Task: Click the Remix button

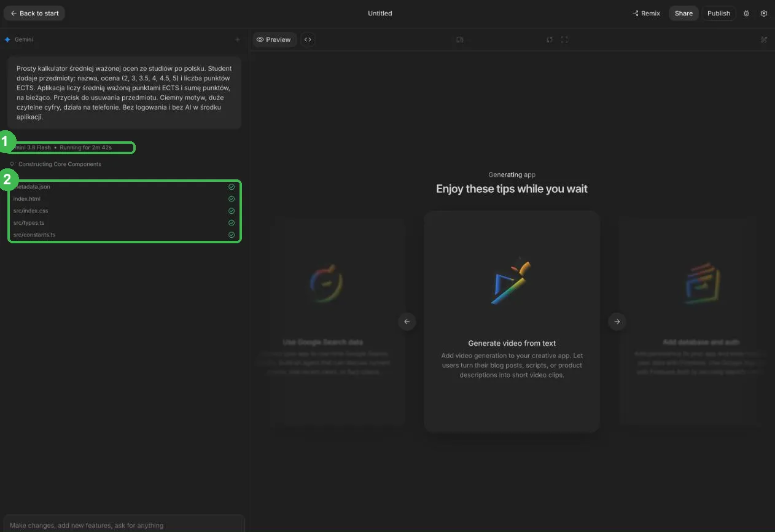Action: pyautogui.click(x=647, y=13)
